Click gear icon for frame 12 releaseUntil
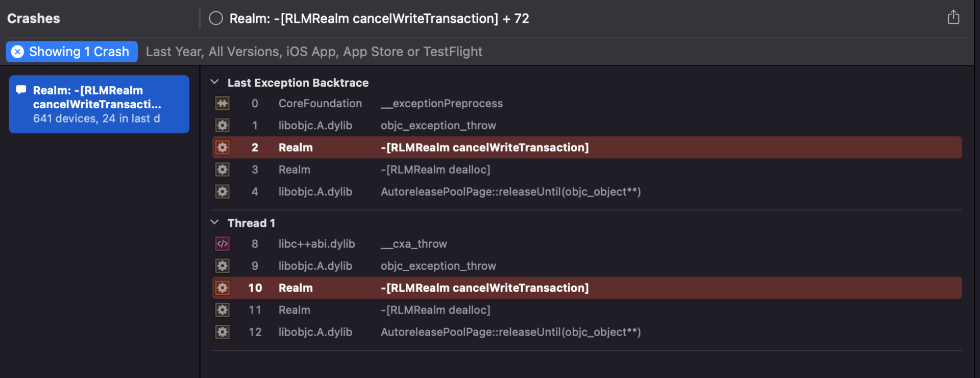This screenshot has width=980, height=378. [x=222, y=332]
